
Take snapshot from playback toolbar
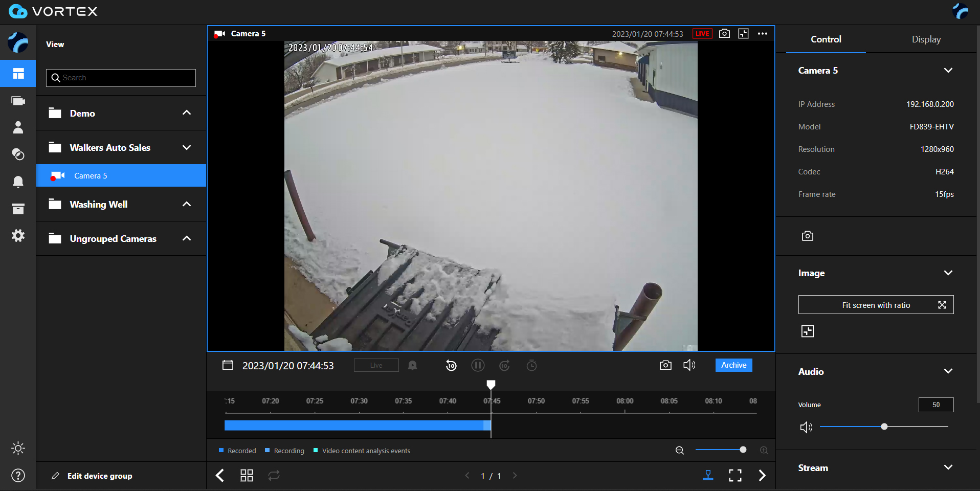click(665, 365)
